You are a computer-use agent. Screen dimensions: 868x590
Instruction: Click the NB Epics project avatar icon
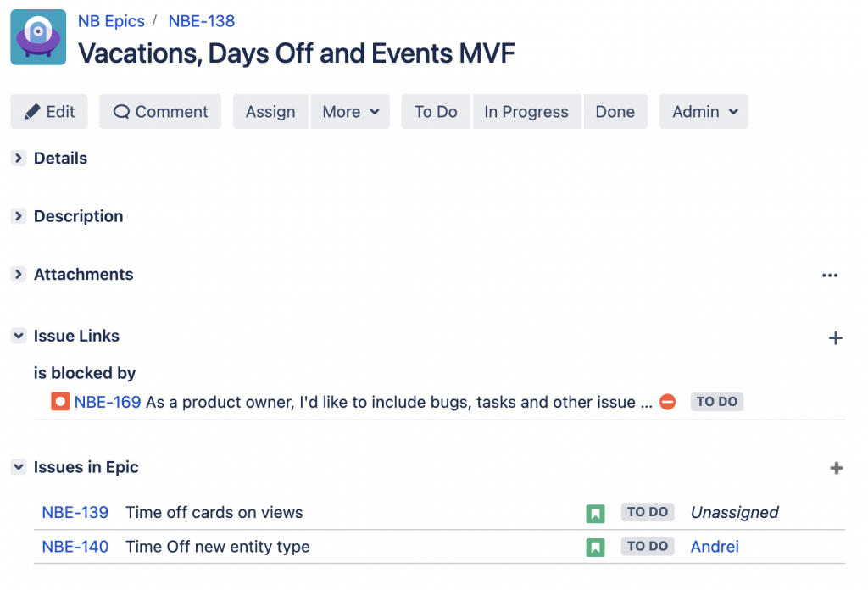(37, 37)
